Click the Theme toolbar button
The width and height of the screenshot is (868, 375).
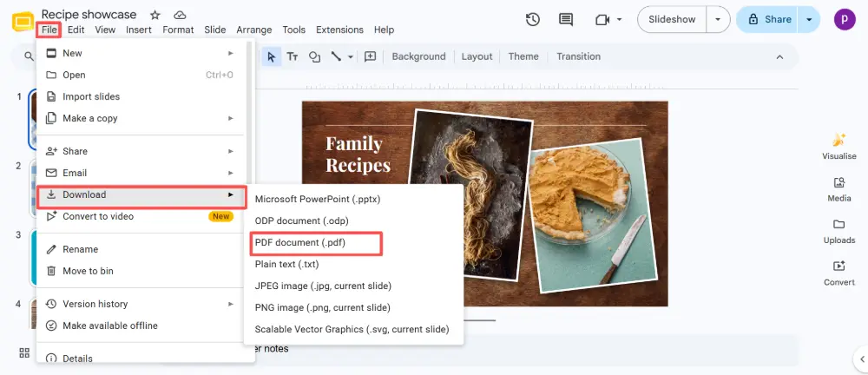pos(523,56)
